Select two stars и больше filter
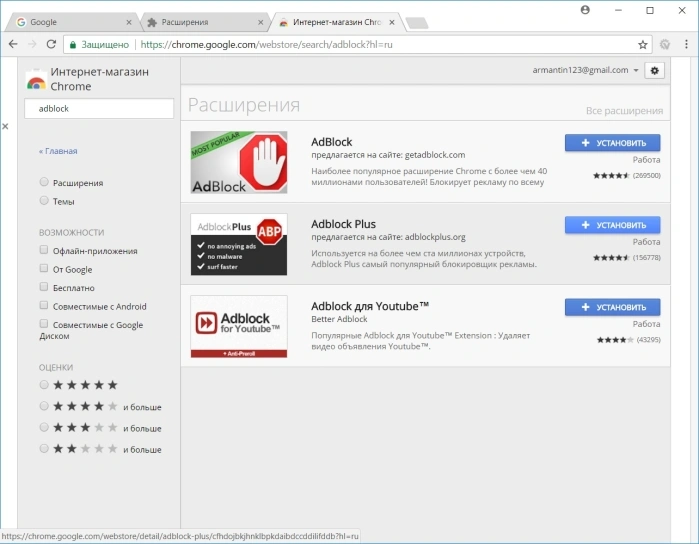 tap(44, 449)
